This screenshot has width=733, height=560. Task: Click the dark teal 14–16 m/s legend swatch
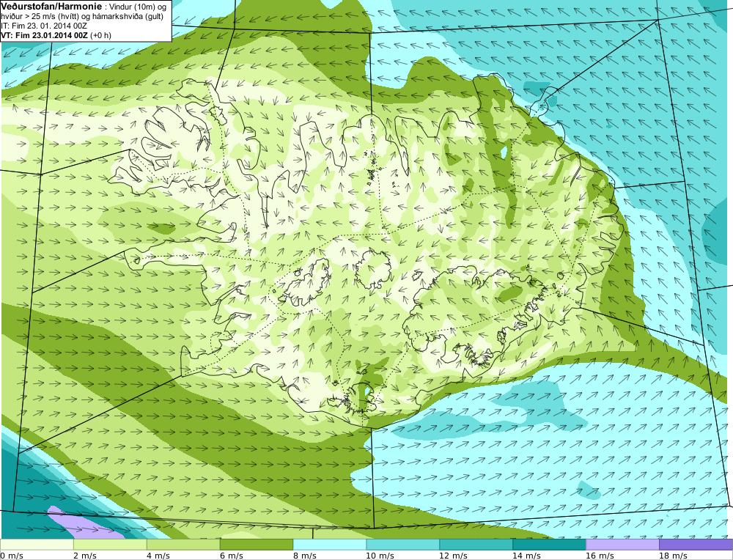[x=549, y=545]
